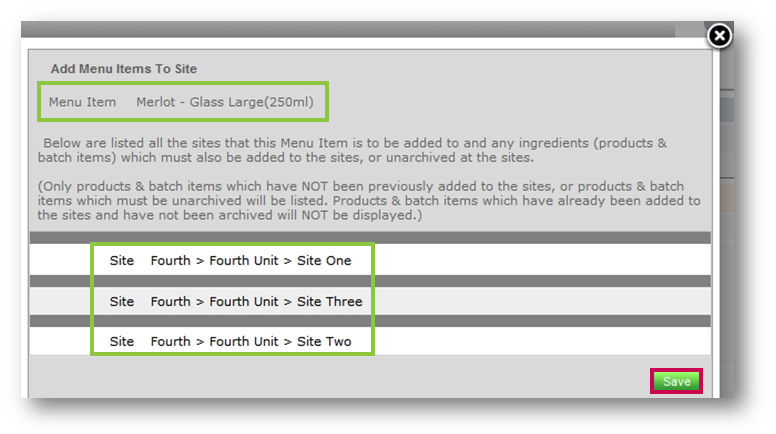The image size is (776, 434).
Task: Click Fourth > Fourth Unit > Site Three path text
Action: [x=256, y=301]
